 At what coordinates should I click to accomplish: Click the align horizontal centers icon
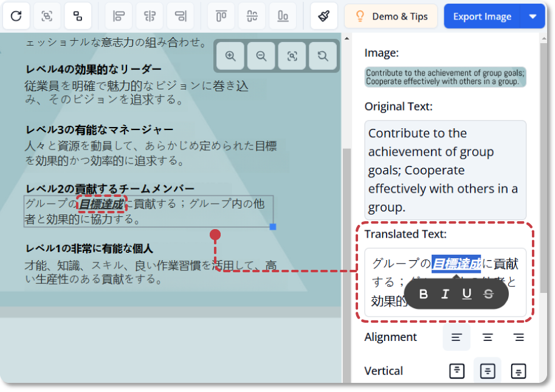coord(150,16)
